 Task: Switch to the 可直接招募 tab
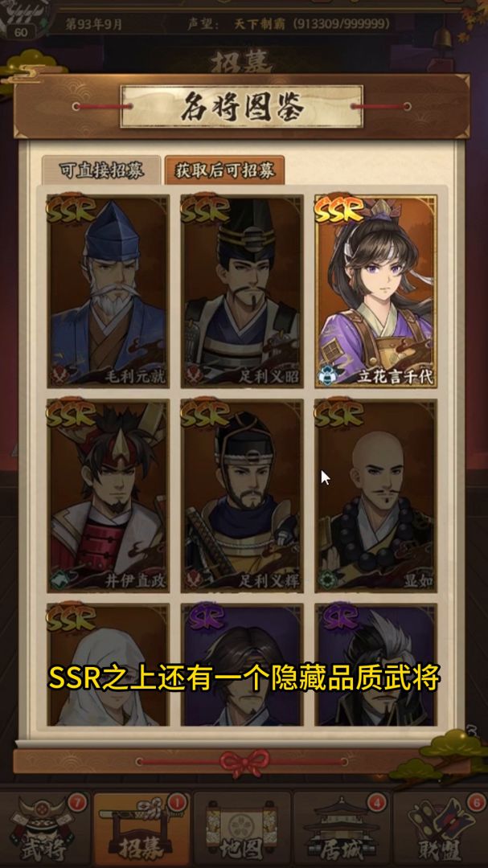point(101,170)
